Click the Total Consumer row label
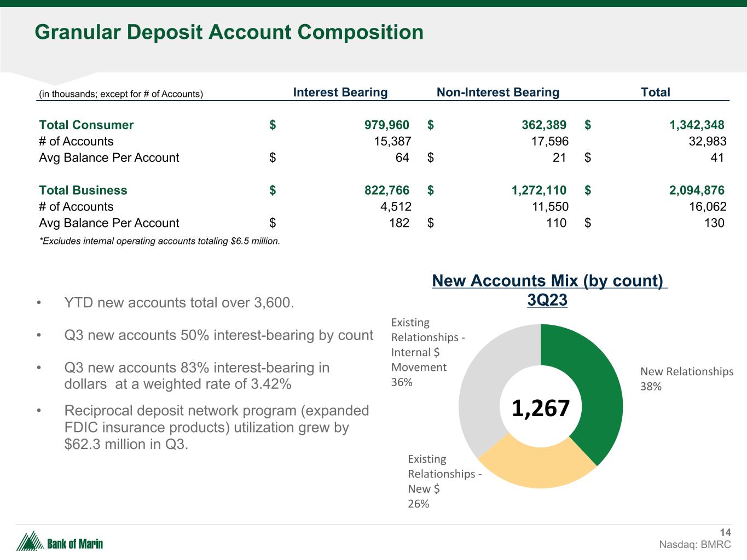747x560 pixels. (86, 125)
